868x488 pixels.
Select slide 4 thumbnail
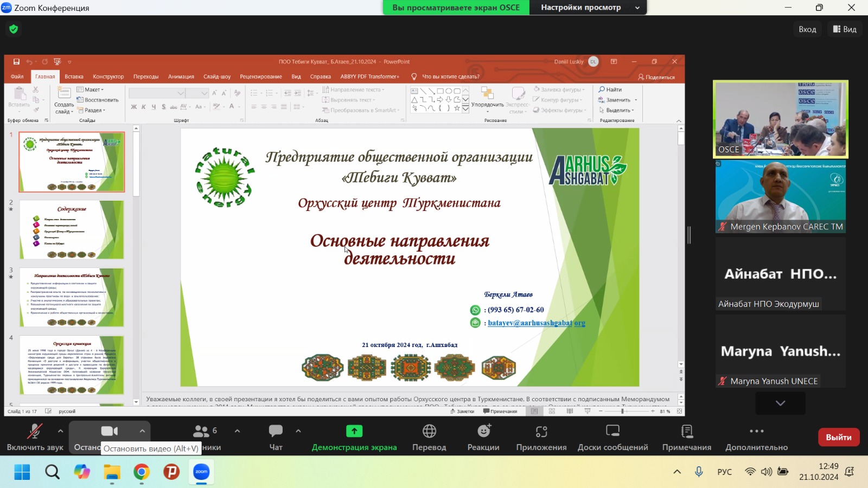click(x=72, y=364)
